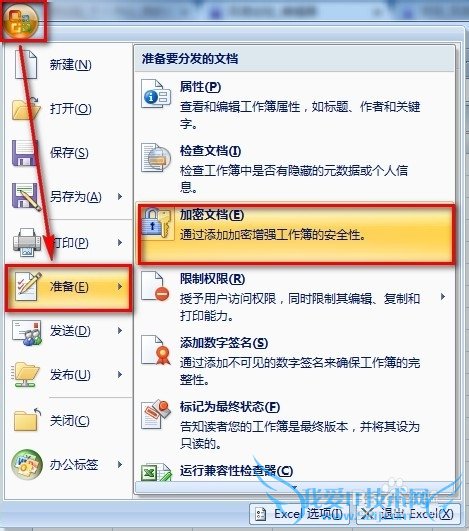Click the Print printer icon
Image resolution: width=469 pixels, height=531 pixels.
tap(27, 242)
